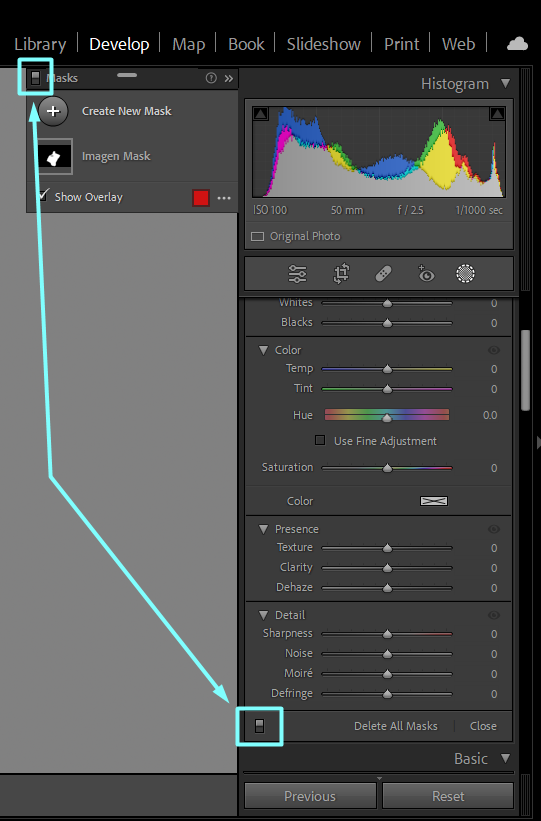Click the Whites slider handle
The height and width of the screenshot is (821, 541).
[387, 303]
